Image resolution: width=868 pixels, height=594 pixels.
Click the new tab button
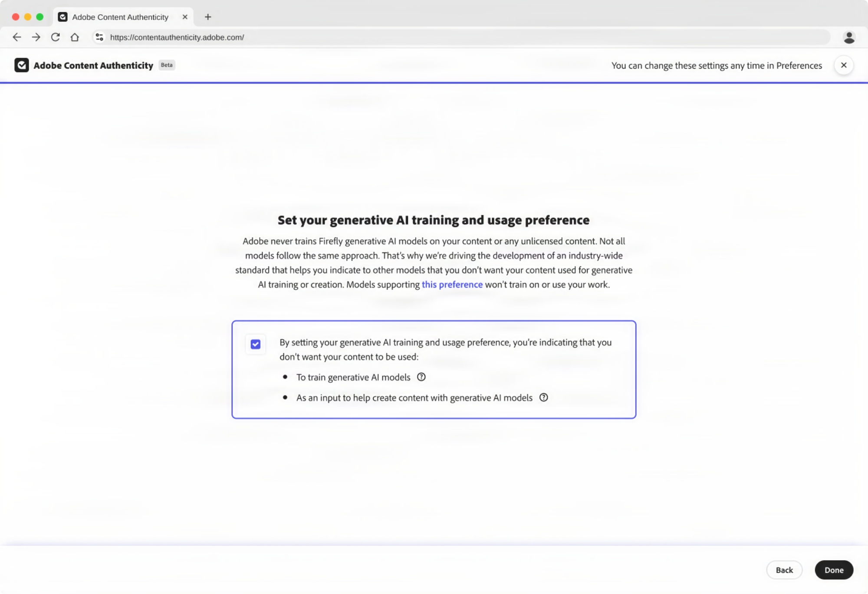[x=208, y=16]
